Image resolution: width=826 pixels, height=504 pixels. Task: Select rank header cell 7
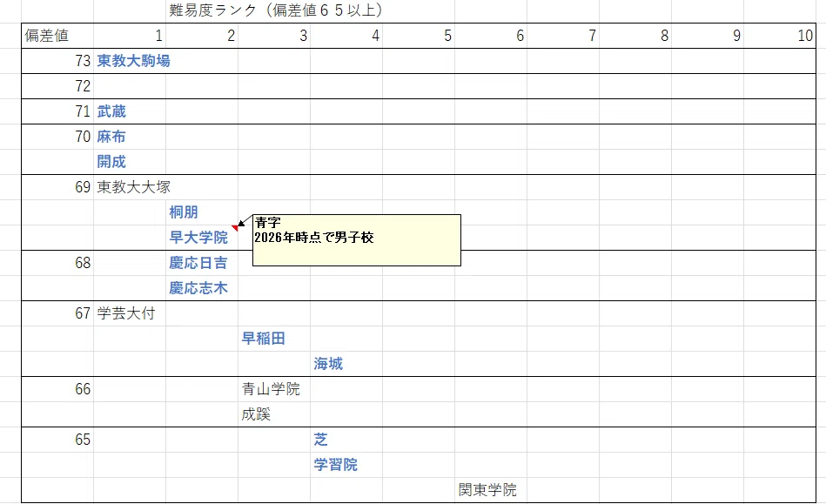coord(563,36)
